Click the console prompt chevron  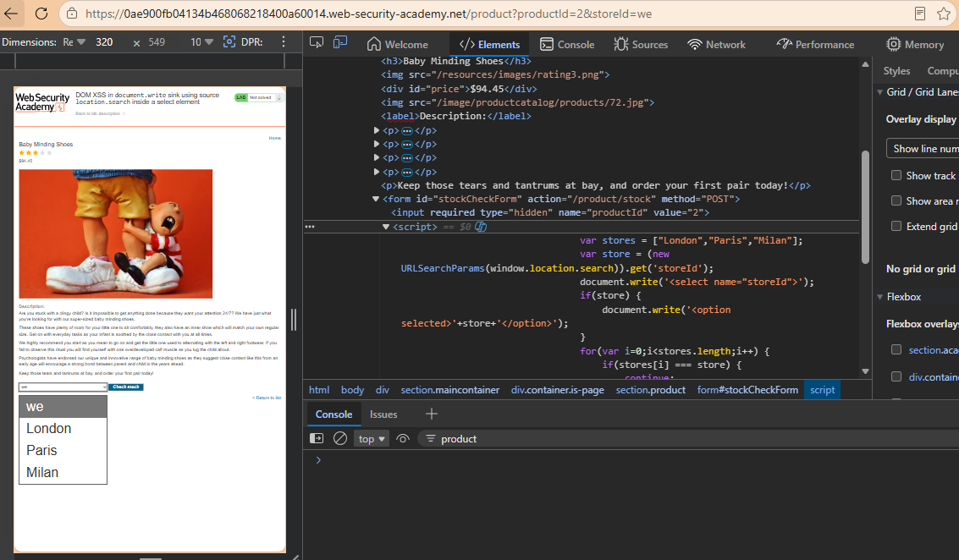click(318, 460)
